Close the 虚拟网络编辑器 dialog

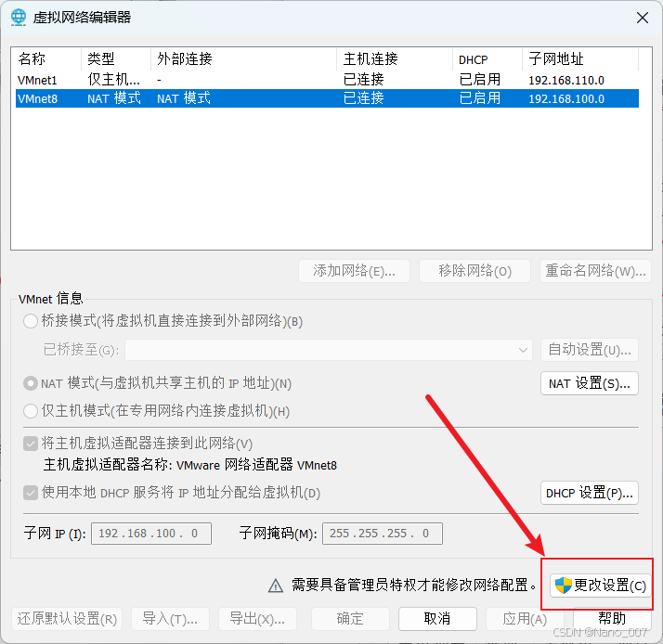(643, 18)
